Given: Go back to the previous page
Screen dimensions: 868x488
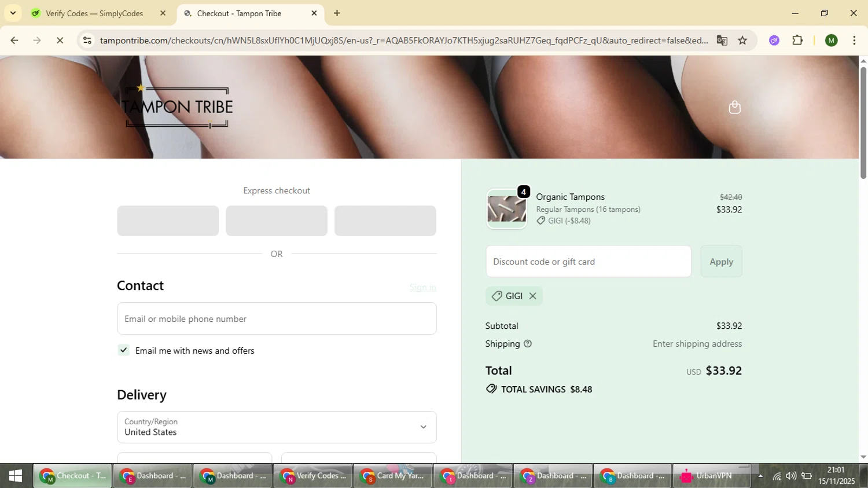Looking at the screenshot, I should click(x=14, y=41).
